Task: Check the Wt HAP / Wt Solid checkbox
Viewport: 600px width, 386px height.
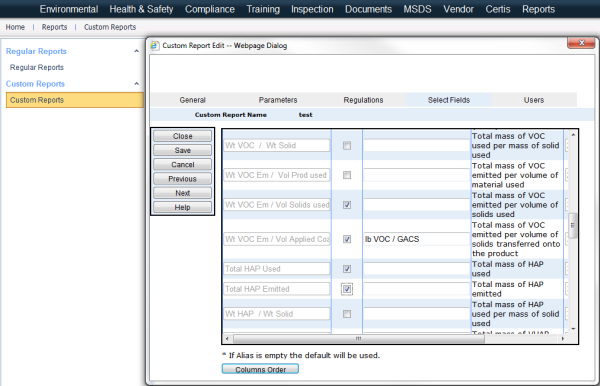Action: (x=347, y=314)
